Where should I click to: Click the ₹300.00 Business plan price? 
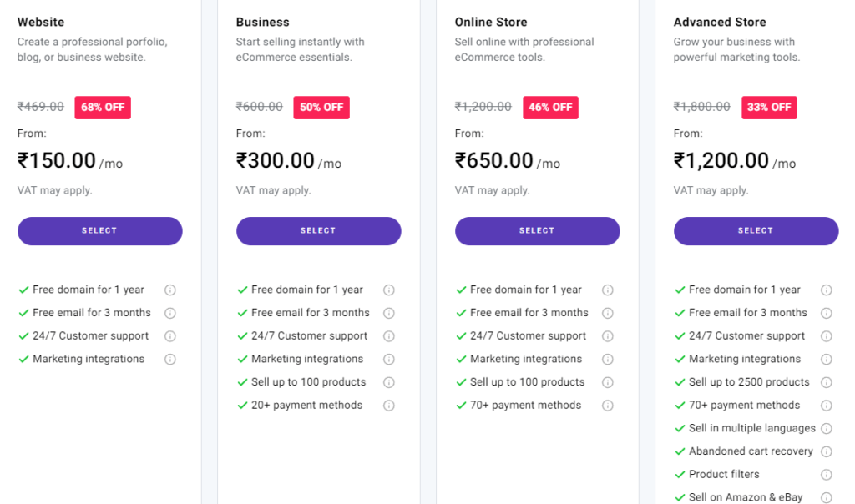276,161
